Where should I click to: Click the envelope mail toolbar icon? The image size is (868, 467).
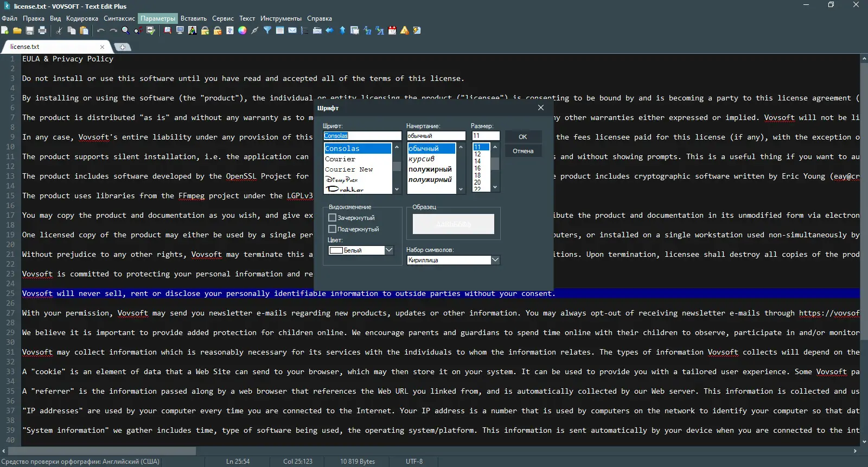pyautogui.click(x=292, y=30)
